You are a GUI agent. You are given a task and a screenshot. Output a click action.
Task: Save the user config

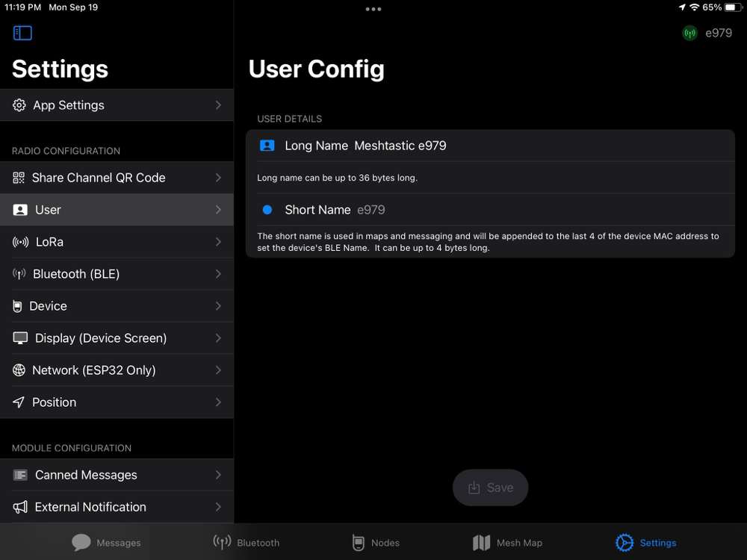coord(490,488)
